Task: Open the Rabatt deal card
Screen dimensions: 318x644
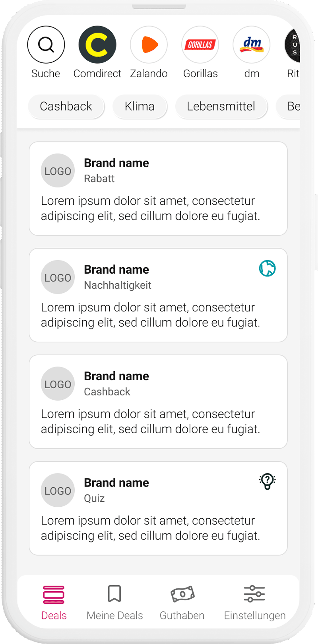Action: pyautogui.click(x=158, y=189)
